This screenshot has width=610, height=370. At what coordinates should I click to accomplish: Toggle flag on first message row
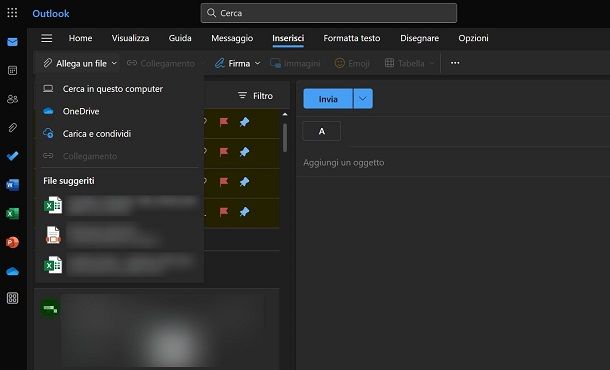click(x=224, y=122)
